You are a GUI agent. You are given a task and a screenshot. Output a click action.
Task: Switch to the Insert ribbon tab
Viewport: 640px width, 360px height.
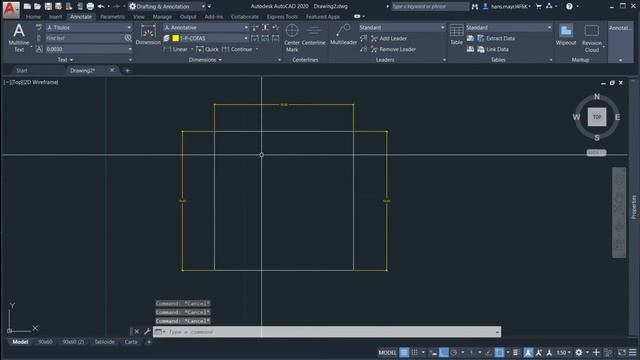(x=56, y=17)
